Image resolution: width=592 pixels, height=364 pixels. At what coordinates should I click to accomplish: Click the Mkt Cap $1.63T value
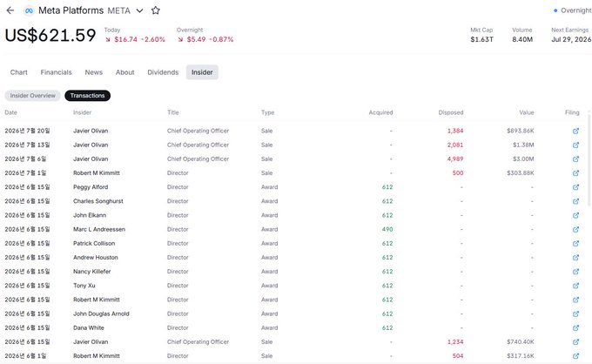481,39
